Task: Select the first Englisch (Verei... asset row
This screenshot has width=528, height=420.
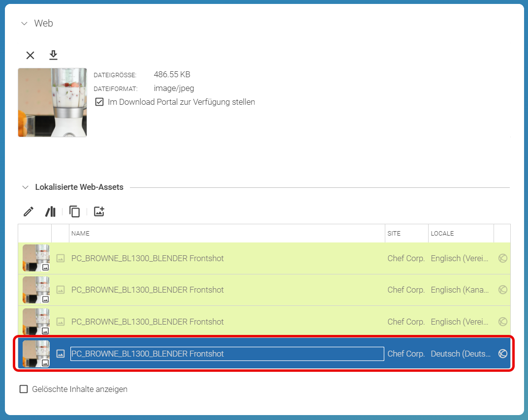Action: tap(264, 259)
